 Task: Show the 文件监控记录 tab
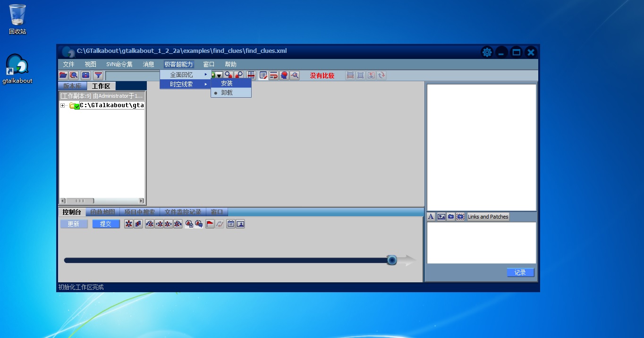click(x=183, y=212)
